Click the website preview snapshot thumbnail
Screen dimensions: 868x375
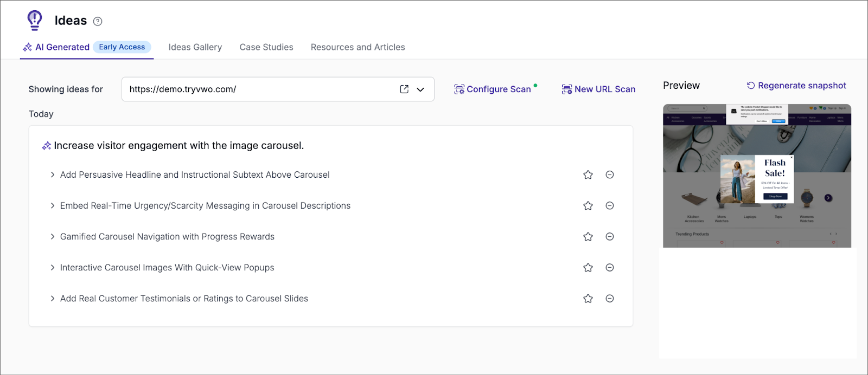[757, 176]
